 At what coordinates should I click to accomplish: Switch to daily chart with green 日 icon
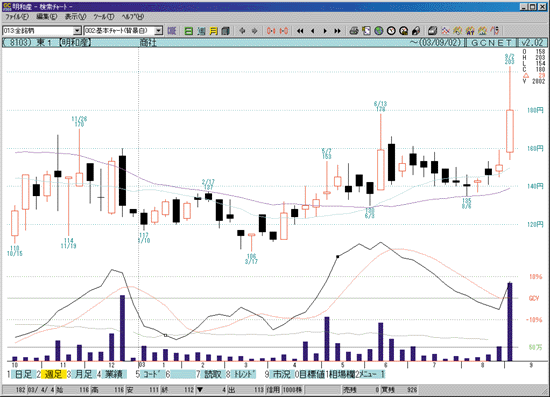189,31
